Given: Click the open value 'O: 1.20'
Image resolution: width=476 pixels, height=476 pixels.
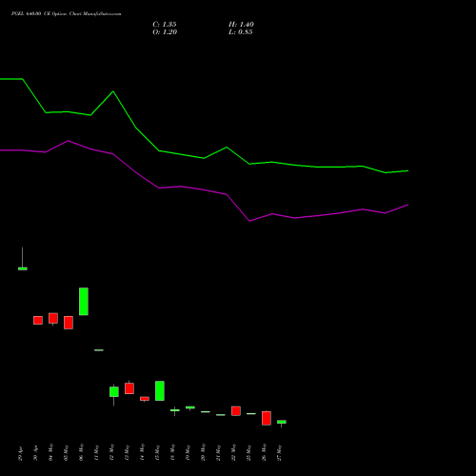Looking at the screenshot, I should (x=165, y=32).
